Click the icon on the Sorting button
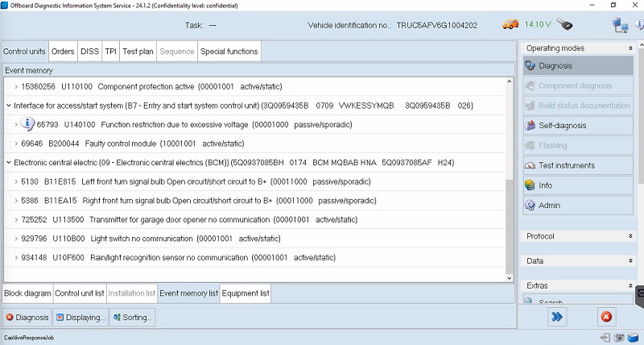 pos(117,317)
